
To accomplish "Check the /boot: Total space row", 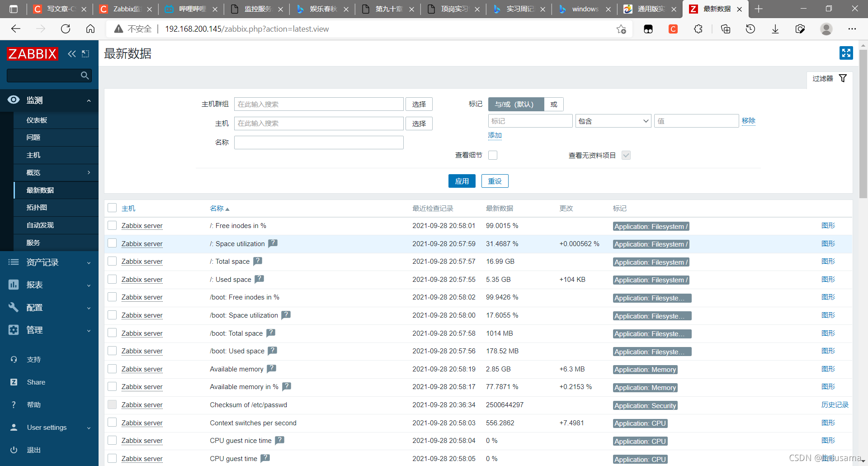I will tap(112, 333).
